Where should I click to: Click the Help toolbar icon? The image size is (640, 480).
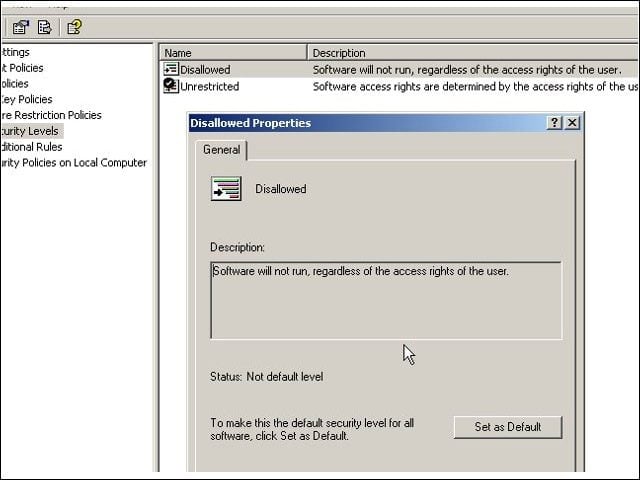74,27
